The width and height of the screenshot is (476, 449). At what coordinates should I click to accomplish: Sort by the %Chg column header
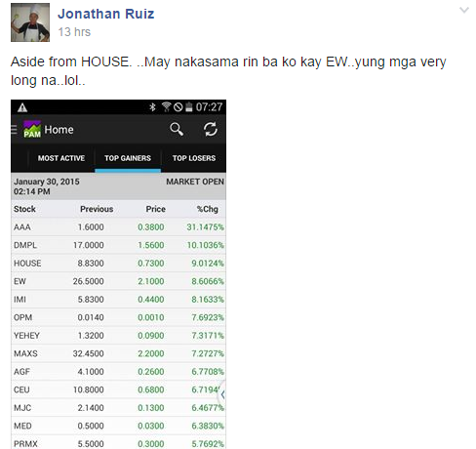pos(208,209)
